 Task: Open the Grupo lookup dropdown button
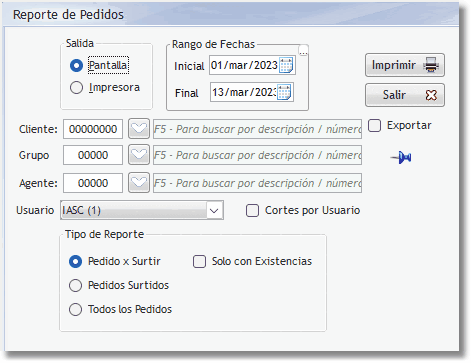139,155
